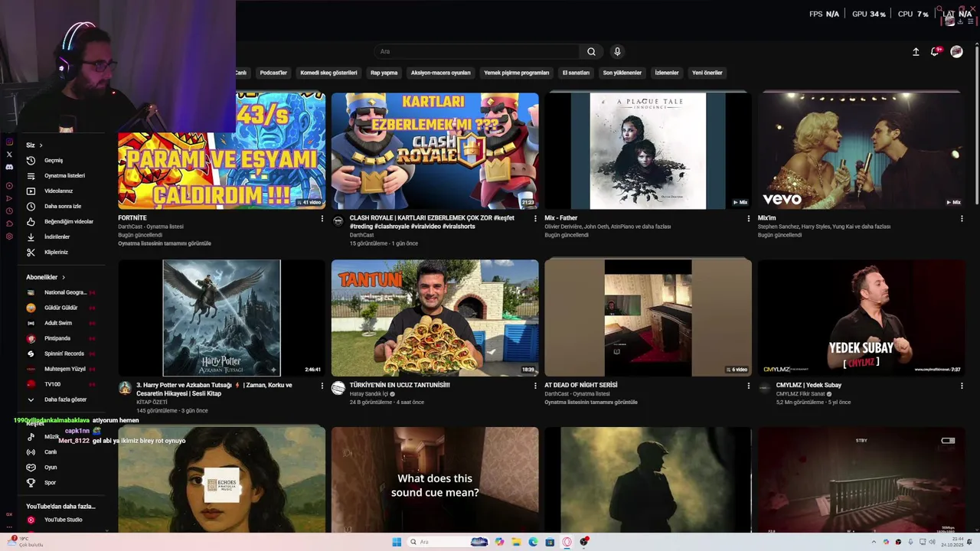The height and width of the screenshot is (551, 980).
Task: Expand the Abonelikler section arrow
Action: (x=64, y=277)
